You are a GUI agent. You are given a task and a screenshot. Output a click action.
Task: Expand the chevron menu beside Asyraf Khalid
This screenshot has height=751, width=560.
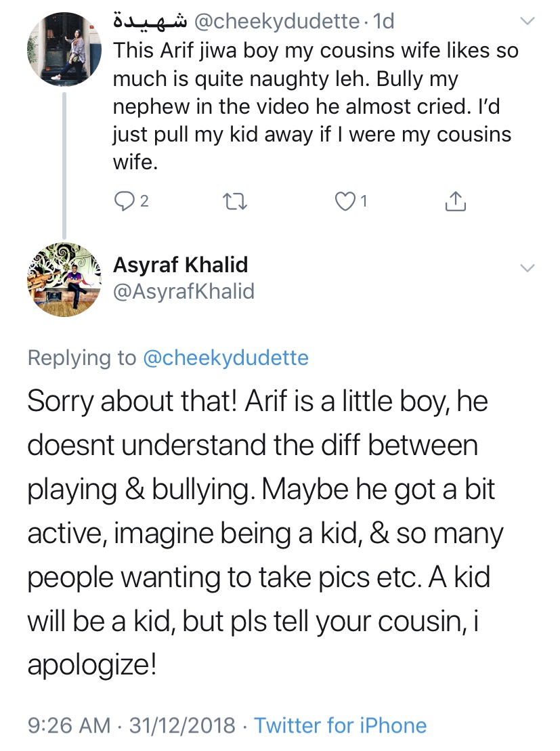tap(527, 267)
